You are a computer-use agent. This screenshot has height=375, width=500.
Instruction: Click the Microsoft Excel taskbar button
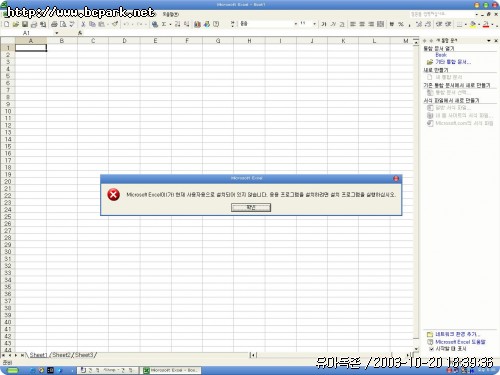tap(171, 370)
